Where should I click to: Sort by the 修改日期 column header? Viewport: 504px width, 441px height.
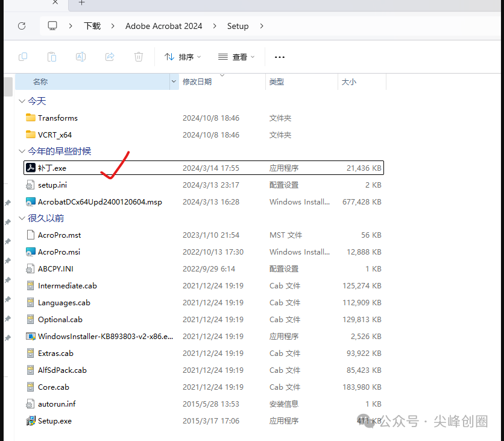point(222,81)
